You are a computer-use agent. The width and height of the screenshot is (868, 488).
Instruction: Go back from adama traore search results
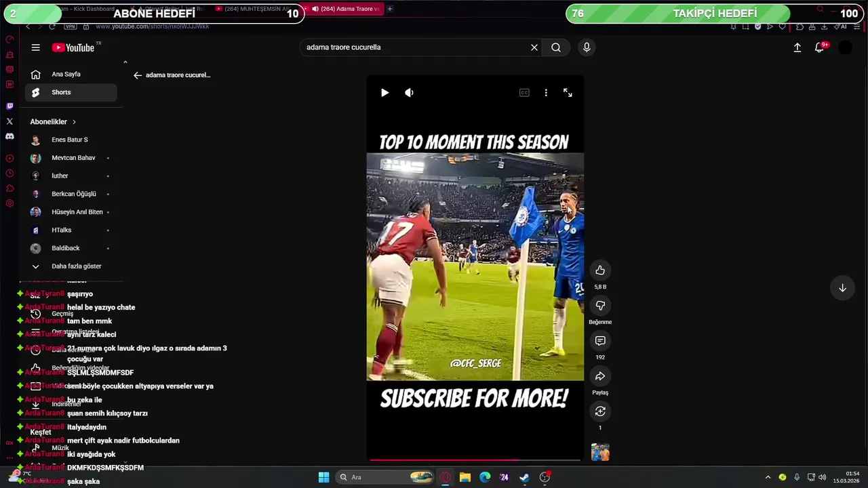(x=138, y=75)
